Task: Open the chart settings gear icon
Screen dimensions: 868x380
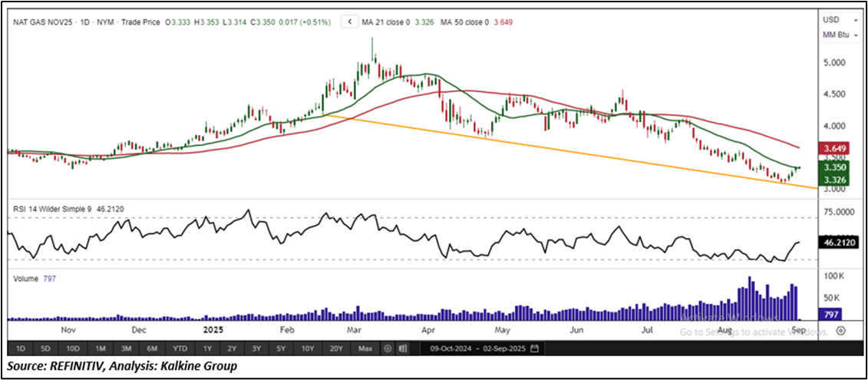Action: [841, 331]
